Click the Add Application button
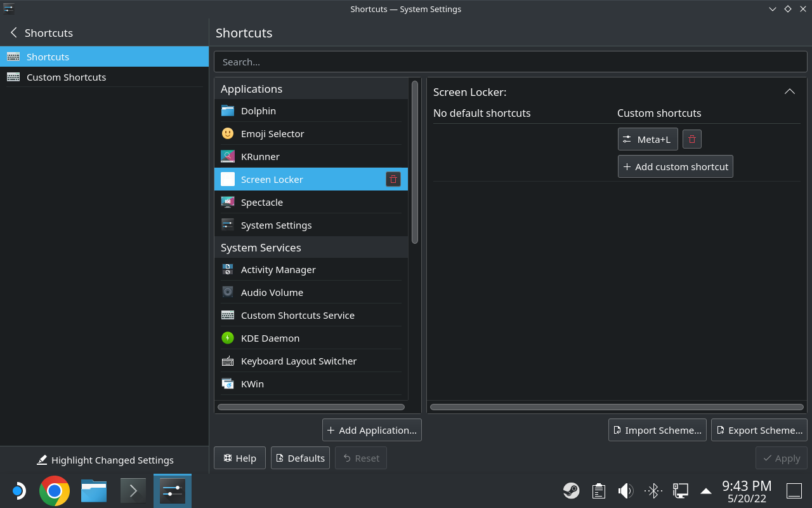 (x=372, y=430)
